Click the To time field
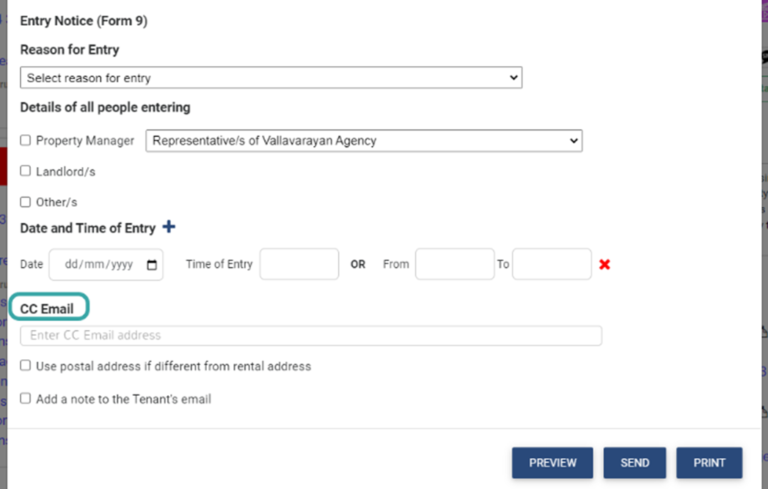768x489 pixels. (551, 265)
